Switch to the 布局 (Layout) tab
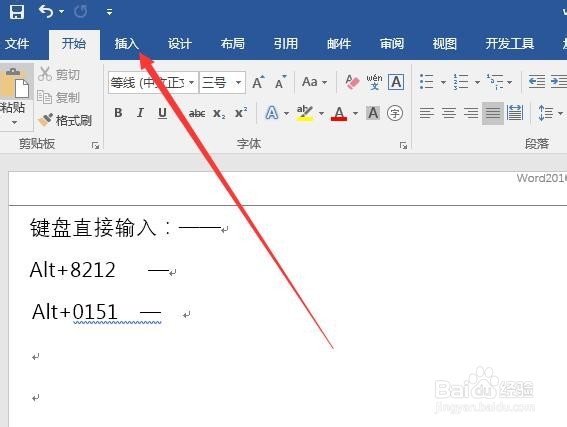Screen dimensions: 567x427 pyautogui.click(x=233, y=44)
